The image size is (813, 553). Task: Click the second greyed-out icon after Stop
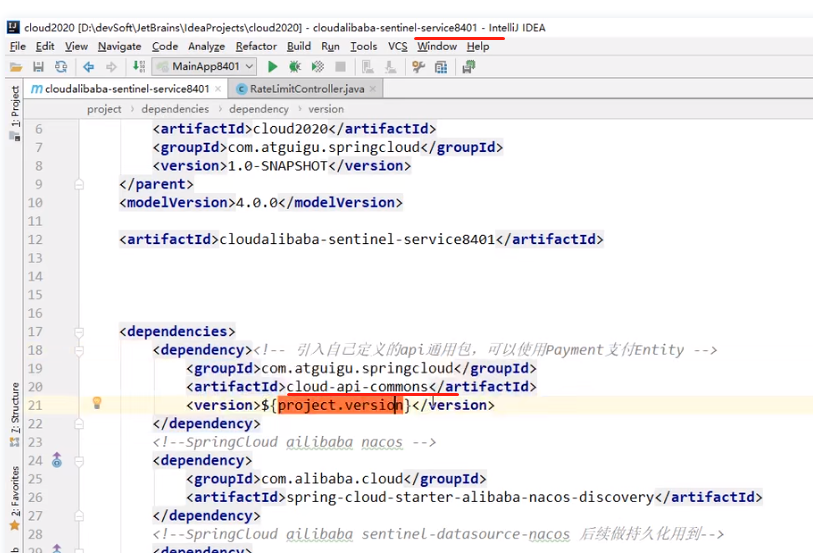pos(390,67)
